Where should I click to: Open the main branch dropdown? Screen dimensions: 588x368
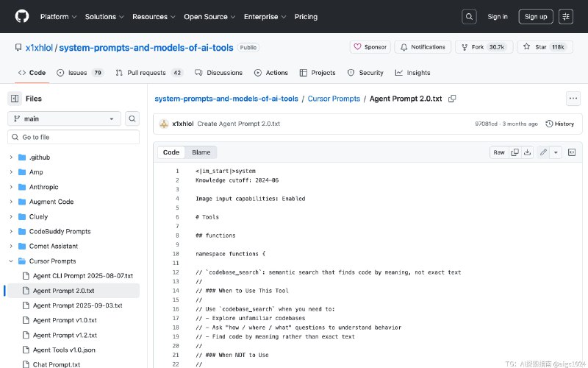point(65,118)
